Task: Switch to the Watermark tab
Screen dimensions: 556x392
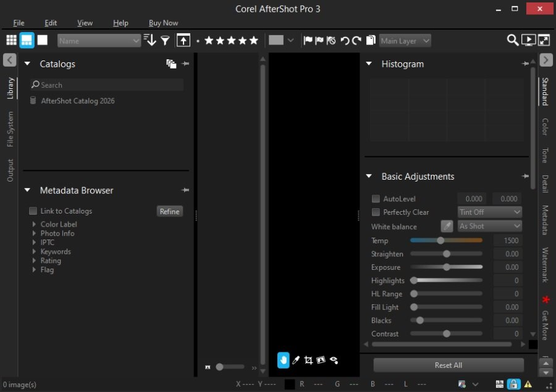Action: tap(545, 265)
